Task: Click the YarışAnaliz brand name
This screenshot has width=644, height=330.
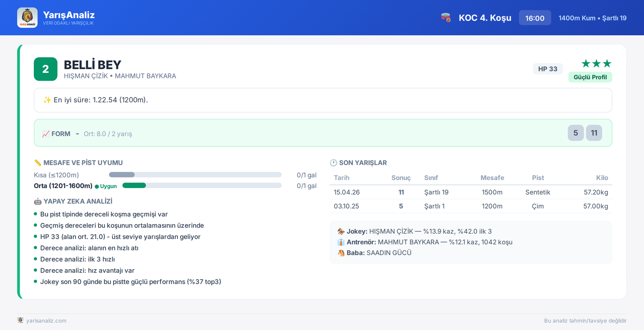Action: click(x=69, y=15)
